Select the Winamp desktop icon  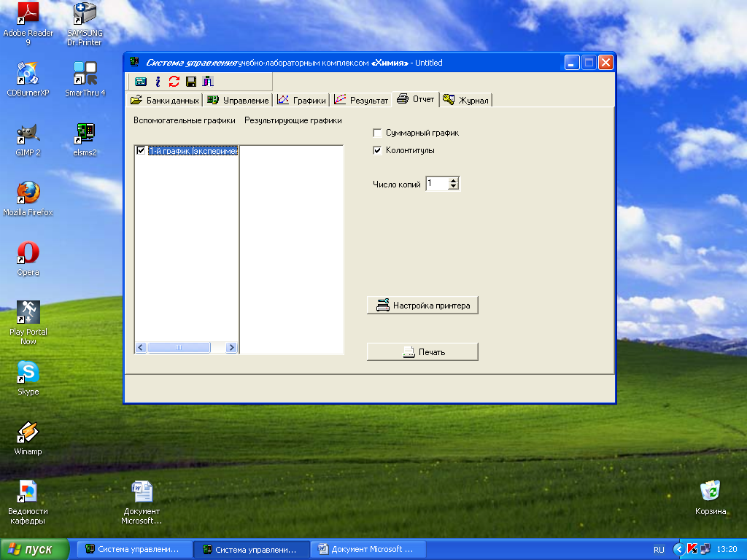(x=28, y=438)
